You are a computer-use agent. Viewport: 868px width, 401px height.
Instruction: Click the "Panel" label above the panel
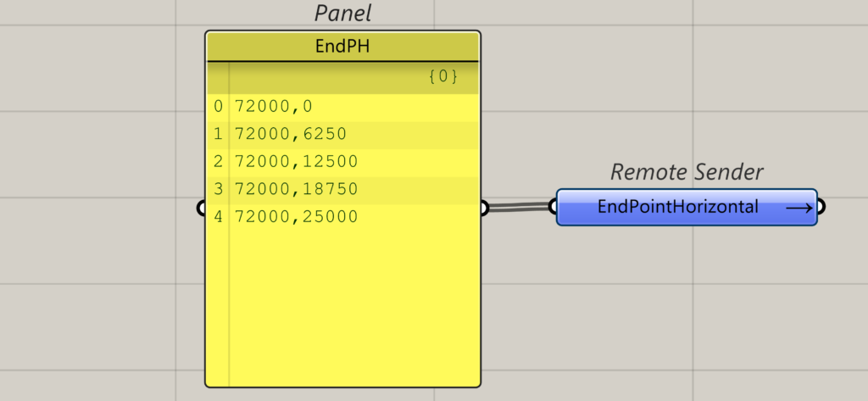coord(342,13)
